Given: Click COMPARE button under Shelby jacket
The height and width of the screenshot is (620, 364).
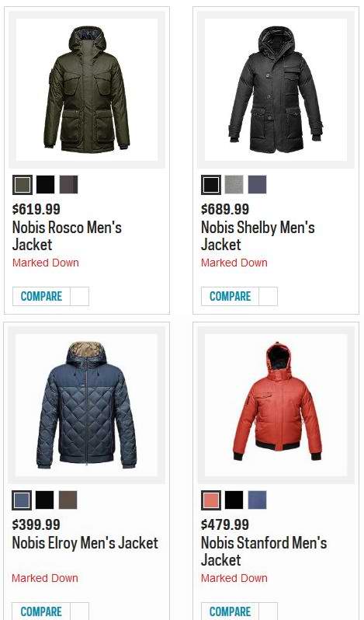Looking at the screenshot, I should (x=231, y=296).
